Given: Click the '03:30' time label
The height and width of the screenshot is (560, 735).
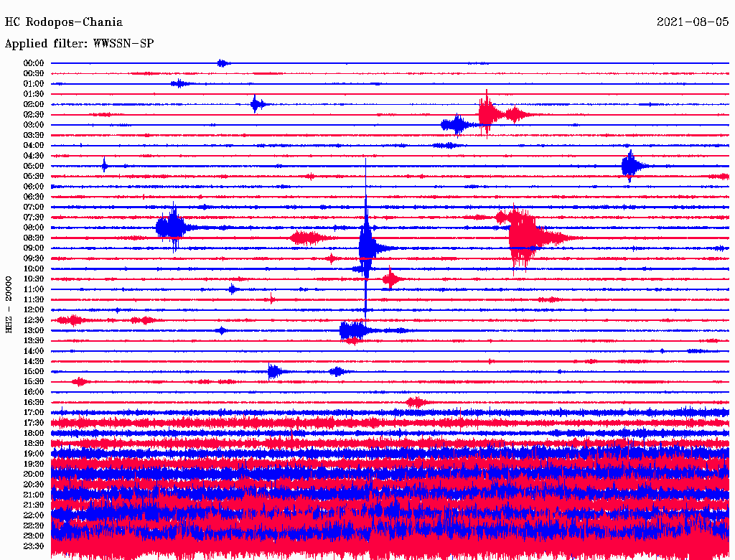Looking at the screenshot, I should (34, 135).
